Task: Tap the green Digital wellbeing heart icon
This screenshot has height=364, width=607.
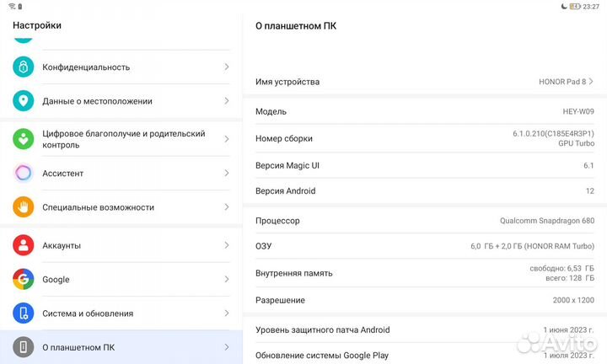Action: click(24, 139)
